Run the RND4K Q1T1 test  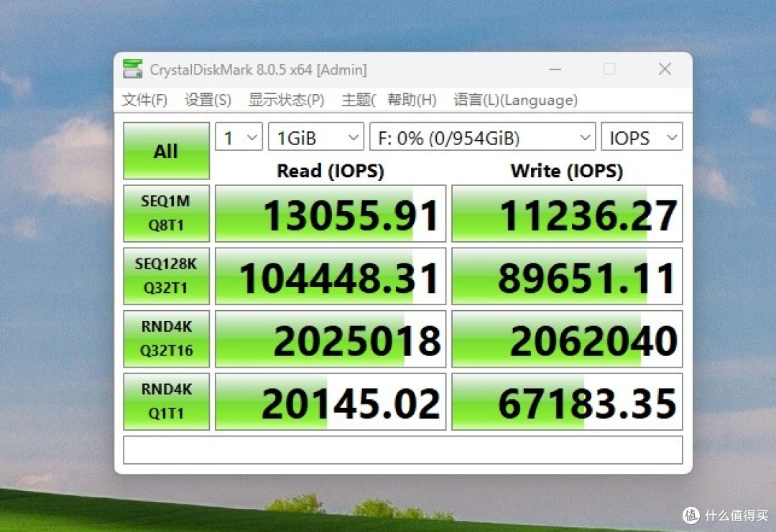pyautogui.click(x=166, y=401)
